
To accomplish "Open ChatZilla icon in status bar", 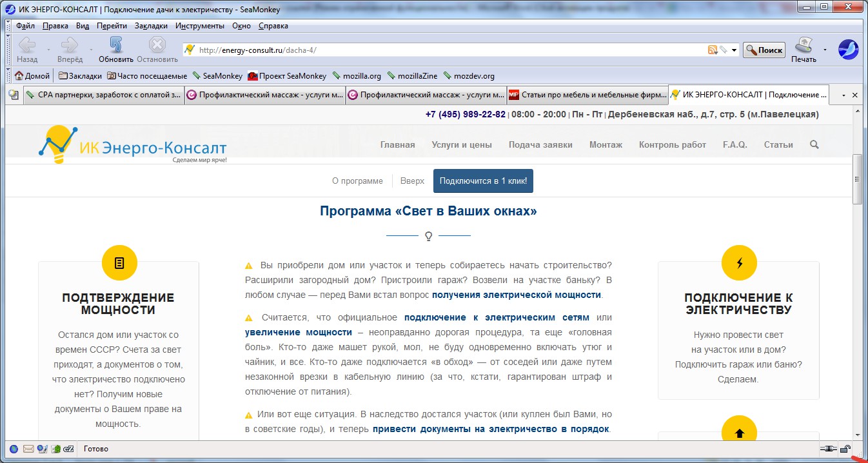I will coord(70,449).
